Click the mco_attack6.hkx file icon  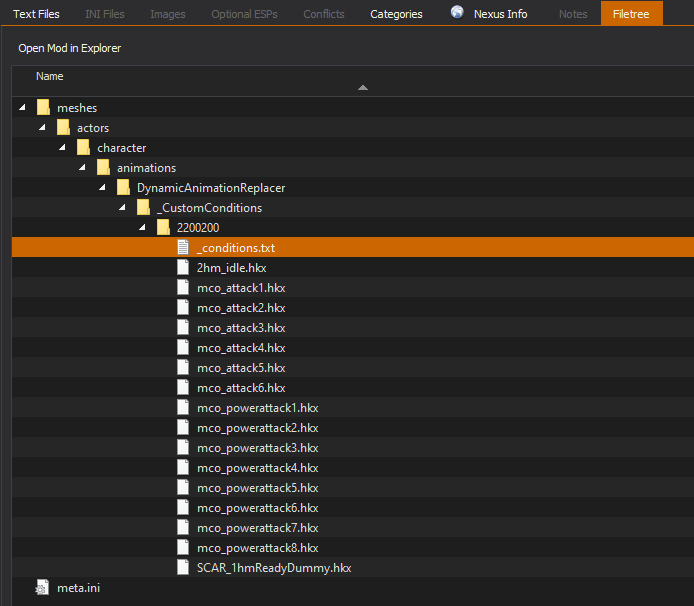[183, 387]
